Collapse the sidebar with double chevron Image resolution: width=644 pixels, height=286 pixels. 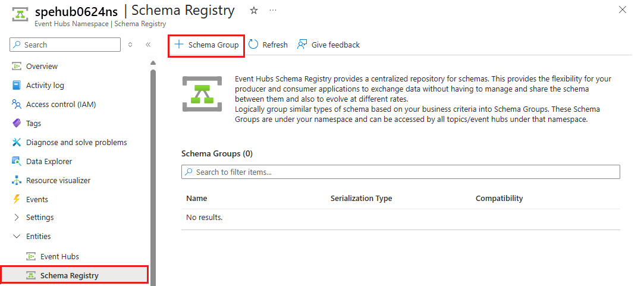(x=148, y=45)
